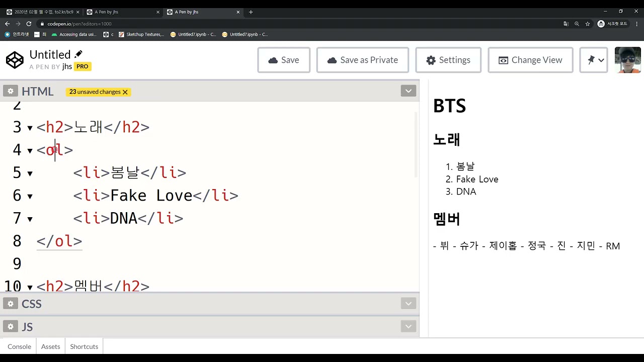This screenshot has width=644, height=362.
Task: Open the Console tab
Action: (19, 346)
